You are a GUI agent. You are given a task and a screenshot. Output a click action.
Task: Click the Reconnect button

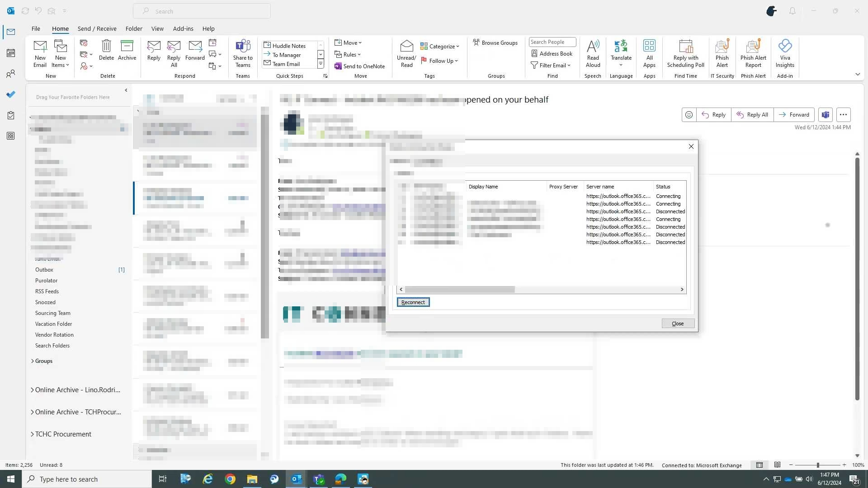coord(413,302)
